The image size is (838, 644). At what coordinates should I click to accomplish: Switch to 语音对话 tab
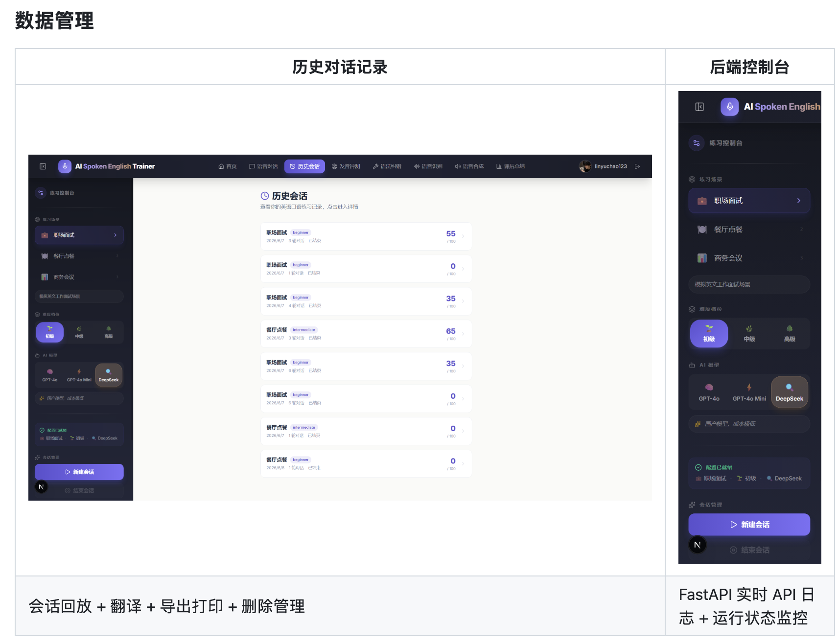263,166
